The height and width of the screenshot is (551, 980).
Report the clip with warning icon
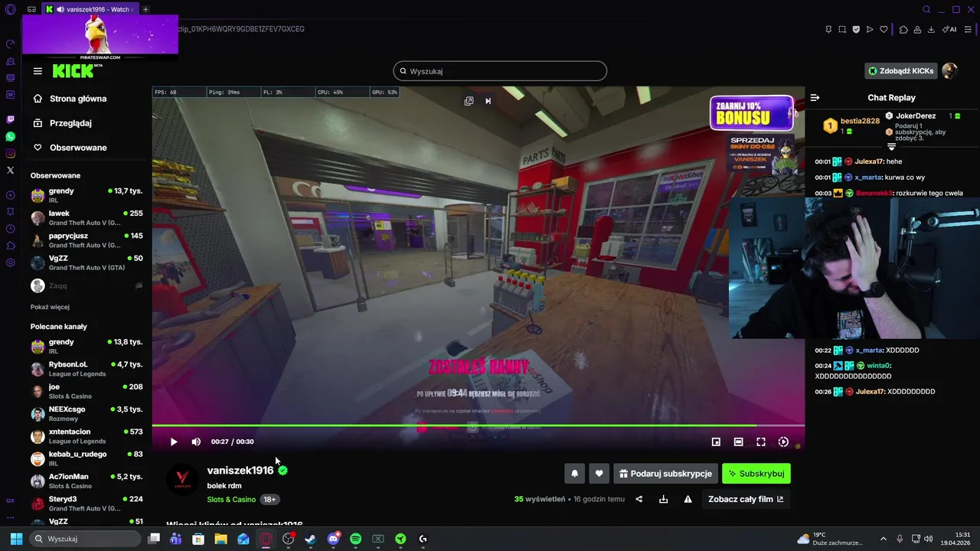pyautogui.click(x=688, y=499)
